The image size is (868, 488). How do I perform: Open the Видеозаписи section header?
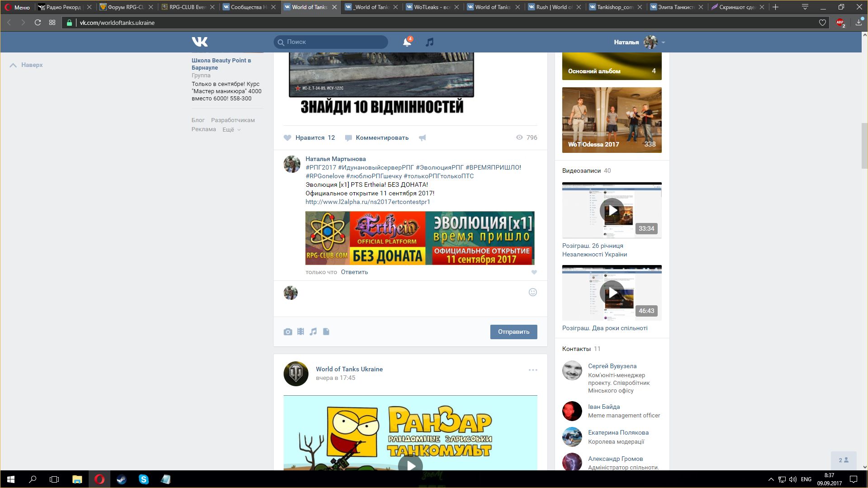pyautogui.click(x=581, y=171)
